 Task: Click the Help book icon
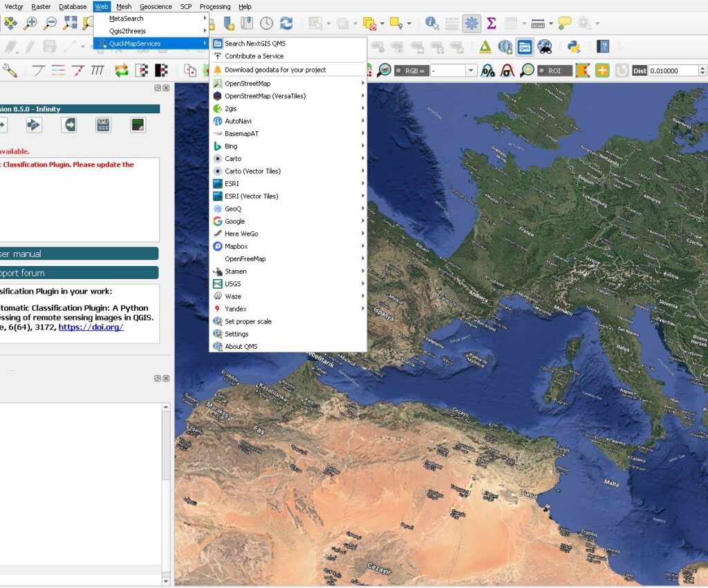tap(603, 46)
